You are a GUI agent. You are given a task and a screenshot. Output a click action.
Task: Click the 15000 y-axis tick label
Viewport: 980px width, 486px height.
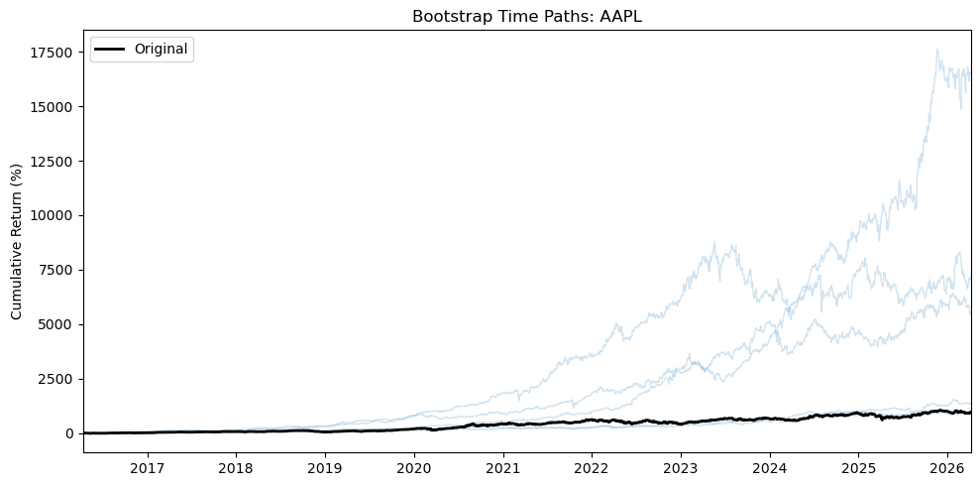click(53, 106)
